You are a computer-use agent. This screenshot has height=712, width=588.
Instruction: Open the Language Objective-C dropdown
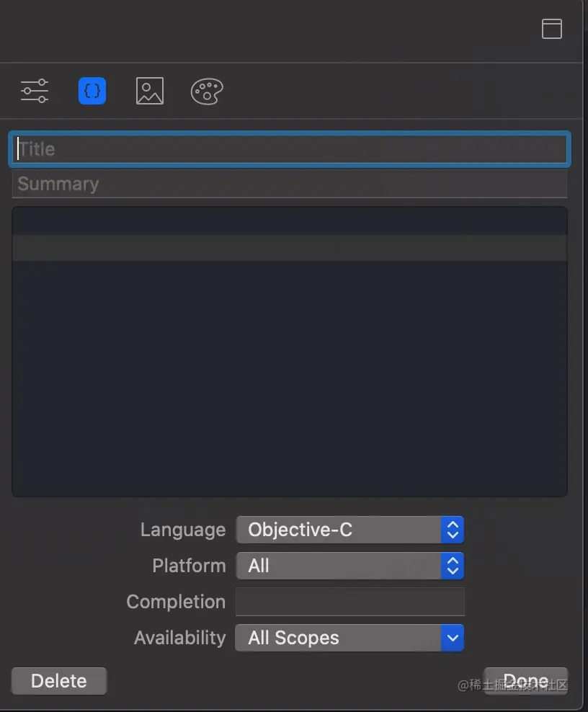click(x=349, y=530)
